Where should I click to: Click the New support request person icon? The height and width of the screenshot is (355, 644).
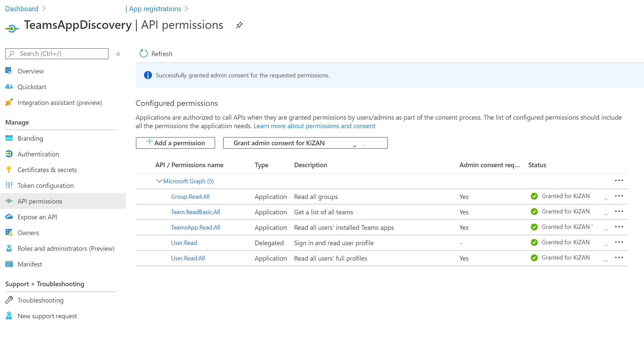point(9,316)
